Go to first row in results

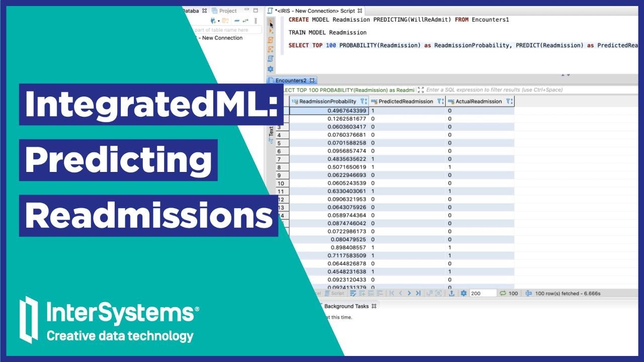(x=391, y=293)
